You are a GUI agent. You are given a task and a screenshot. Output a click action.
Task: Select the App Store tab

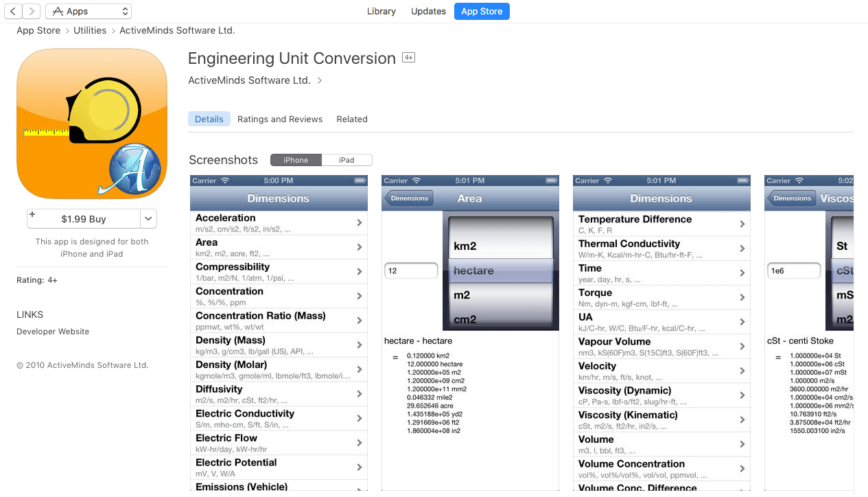(x=482, y=11)
